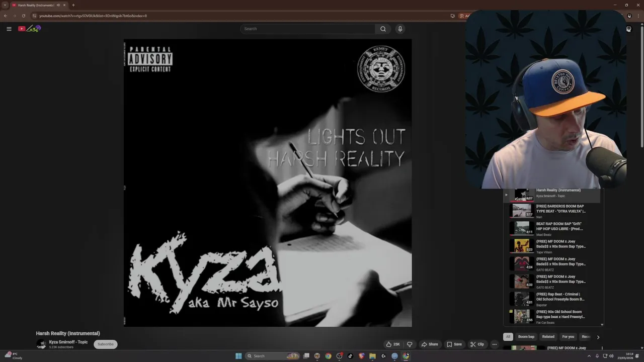Click the YouTube URL in the address bar
The height and width of the screenshot is (362, 644).
pos(93,16)
